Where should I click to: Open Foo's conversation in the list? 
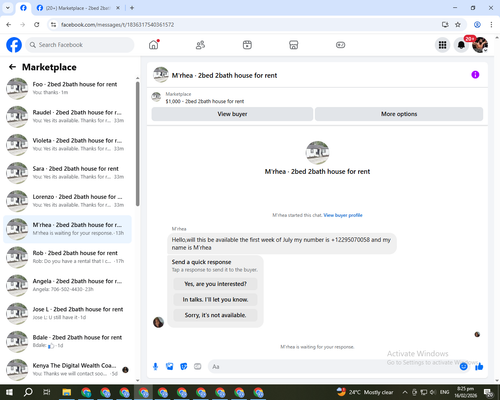(x=68, y=88)
